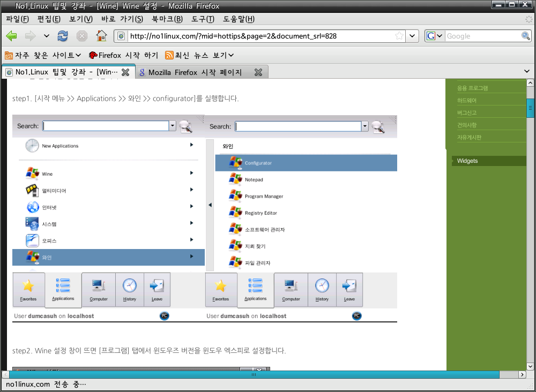
Task: Click the Stop loading icon
Action: [x=81, y=36]
